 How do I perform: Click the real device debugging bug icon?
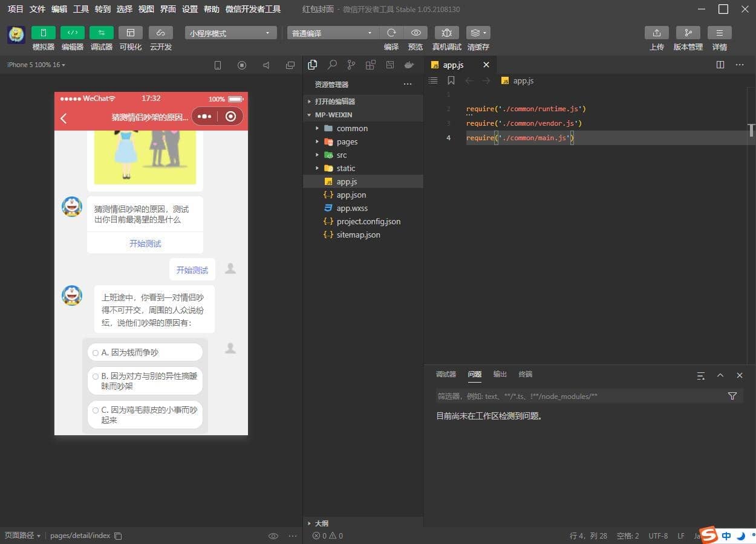[446, 33]
